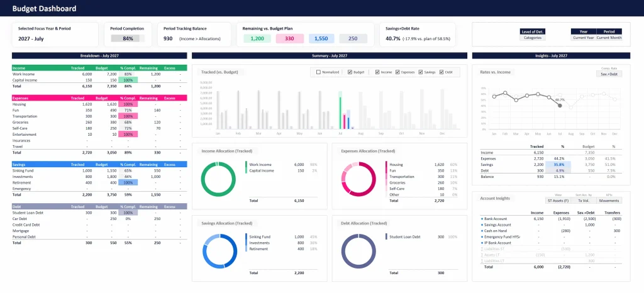Click the blue bullet beside Bank Account
This screenshot has width=644, height=293.
pyautogui.click(x=482, y=219)
